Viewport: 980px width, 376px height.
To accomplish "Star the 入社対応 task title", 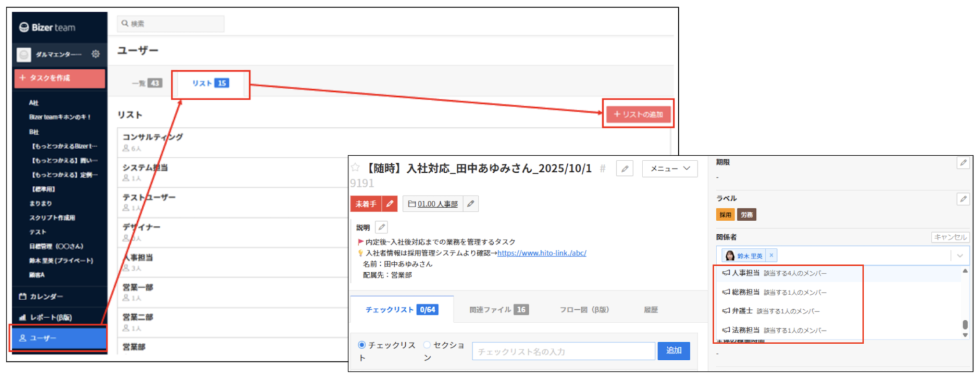I will click(x=355, y=168).
